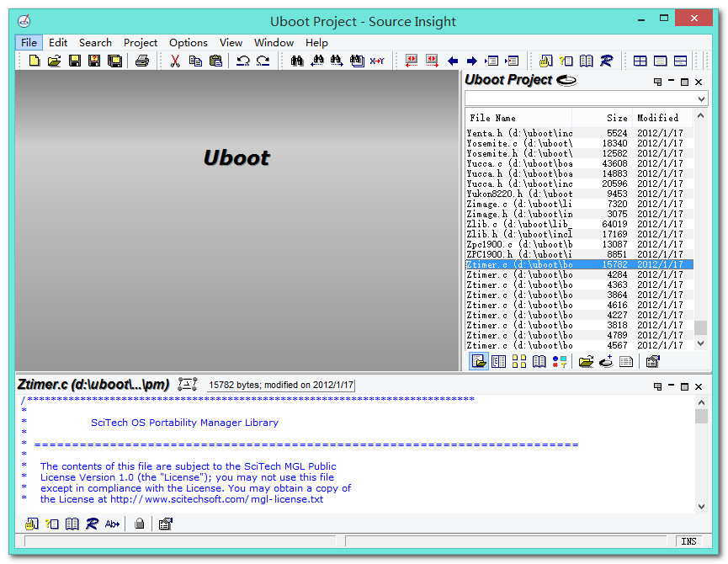The width and height of the screenshot is (728, 564).
Task: Click Project Window properties icon
Action: [653, 361]
